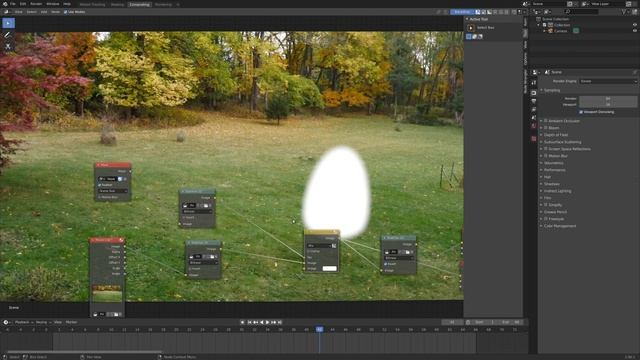Click Subtract selection mode icon
Screen dimensions: 640x360
pos(480,37)
